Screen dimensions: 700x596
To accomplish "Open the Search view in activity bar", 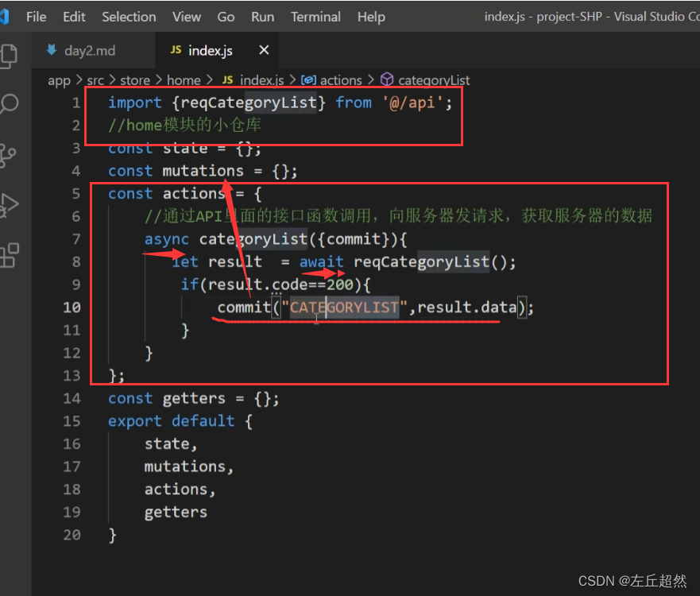I will pos(9,104).
